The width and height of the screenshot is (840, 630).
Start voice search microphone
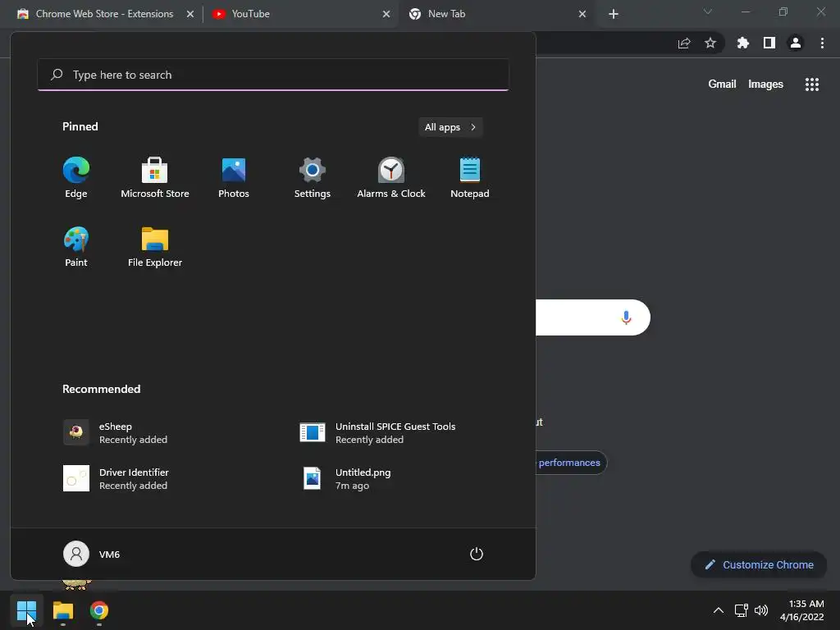click(626, 317)
